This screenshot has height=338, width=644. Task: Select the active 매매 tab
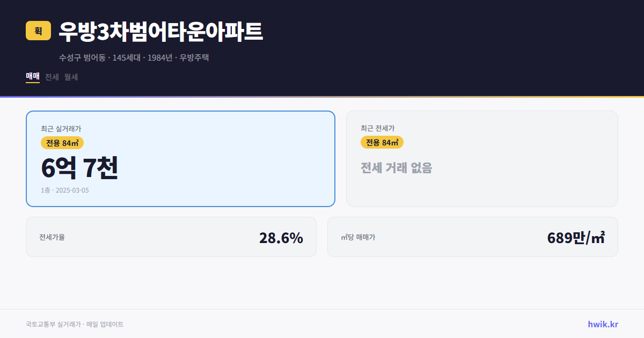[x=32, y=77]
